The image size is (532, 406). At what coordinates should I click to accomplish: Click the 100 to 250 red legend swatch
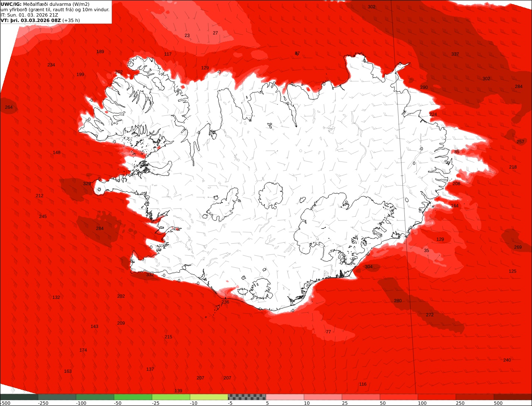pyautogui.click(x=437, y=397)
